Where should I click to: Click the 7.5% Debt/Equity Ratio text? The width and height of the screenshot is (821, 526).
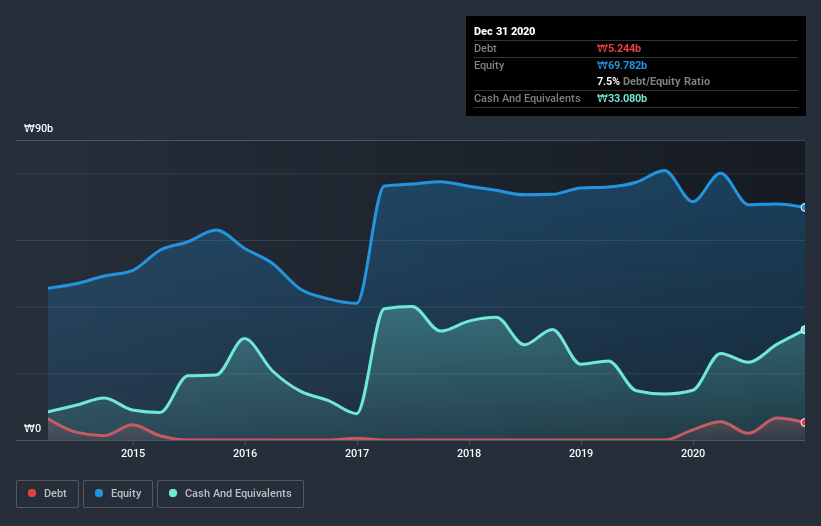click(x=653, y=82)
